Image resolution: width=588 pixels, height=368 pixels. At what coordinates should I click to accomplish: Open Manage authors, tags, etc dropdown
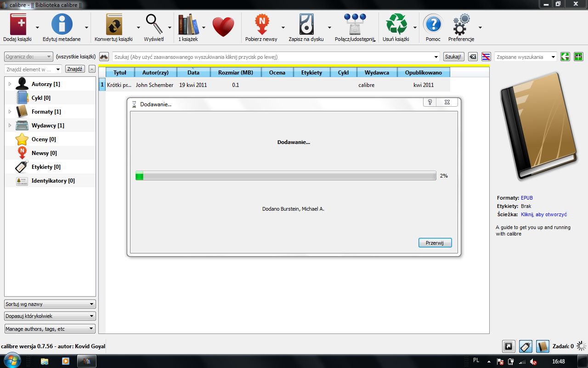50,329
